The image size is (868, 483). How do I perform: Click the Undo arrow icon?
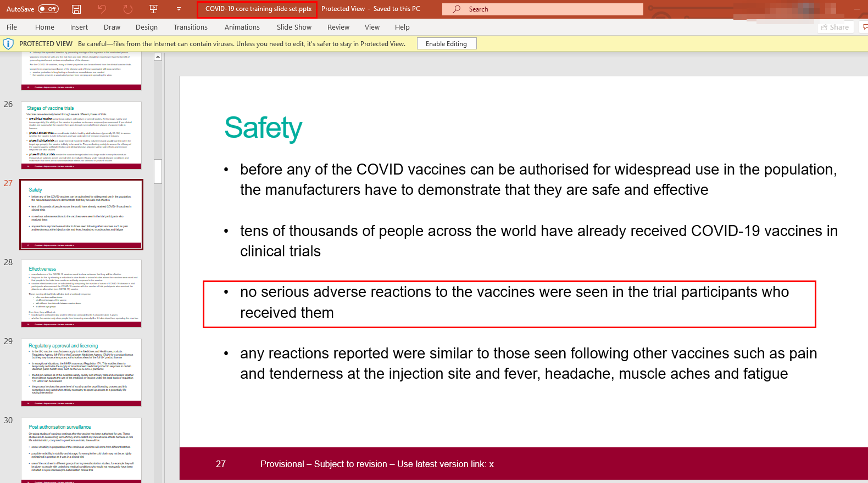click(x=102, y=9)
